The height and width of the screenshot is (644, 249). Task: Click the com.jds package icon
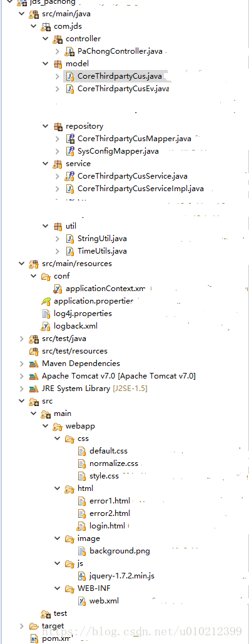[x=45, y=27]
